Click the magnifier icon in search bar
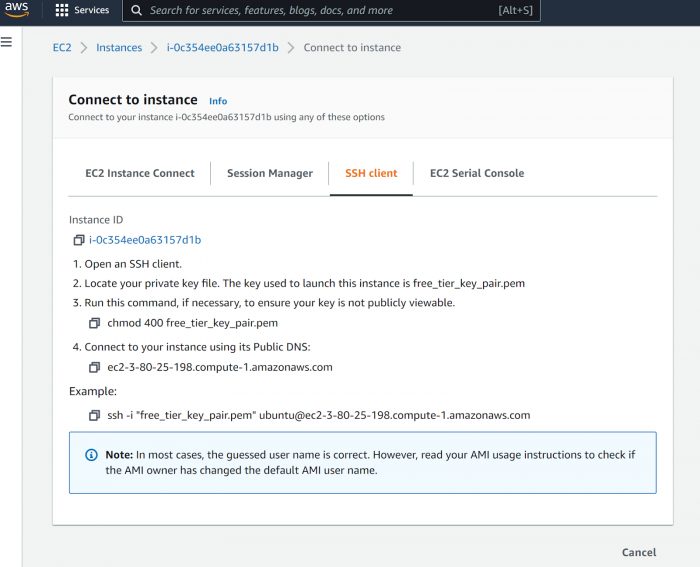Screen dimensions: 700x567 pos(136,10)
